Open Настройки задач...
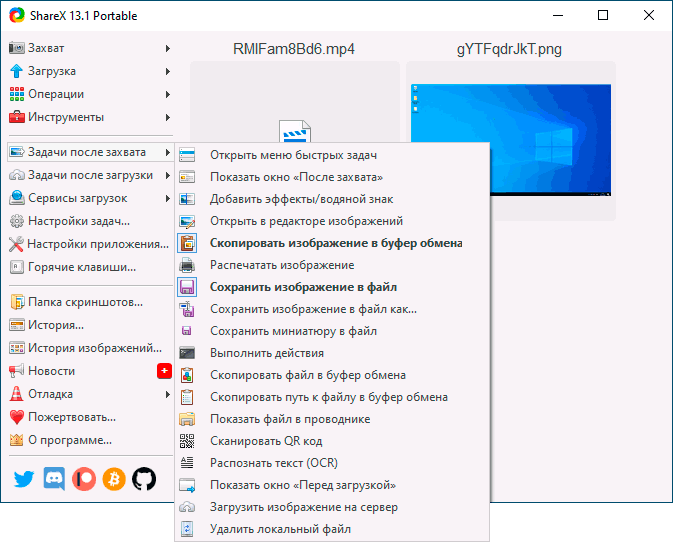This screenshot has height=542, width=673. (x=91, y=221)
